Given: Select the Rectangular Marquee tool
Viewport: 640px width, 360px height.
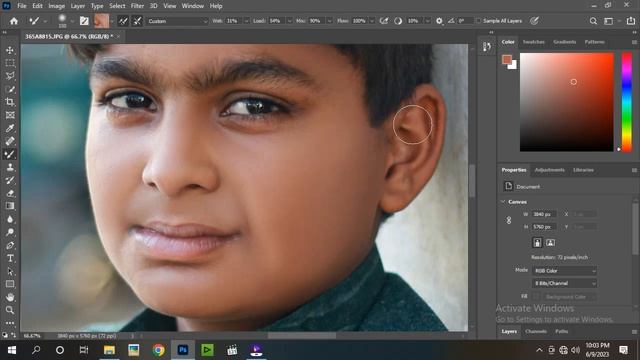Looking at the screenshot, I should (x=10, y=63).
